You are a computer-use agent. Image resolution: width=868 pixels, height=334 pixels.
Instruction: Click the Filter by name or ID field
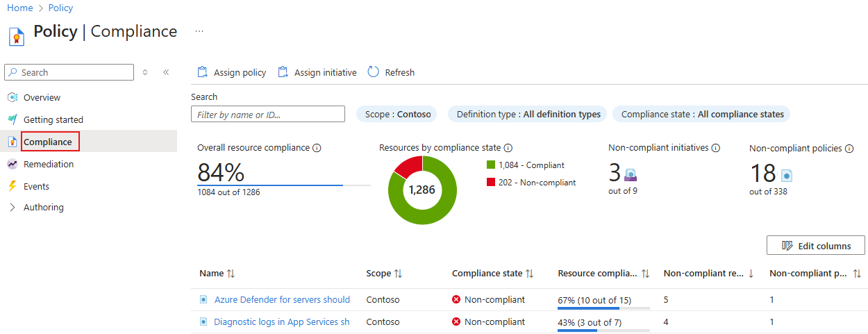tap(268, 115)
